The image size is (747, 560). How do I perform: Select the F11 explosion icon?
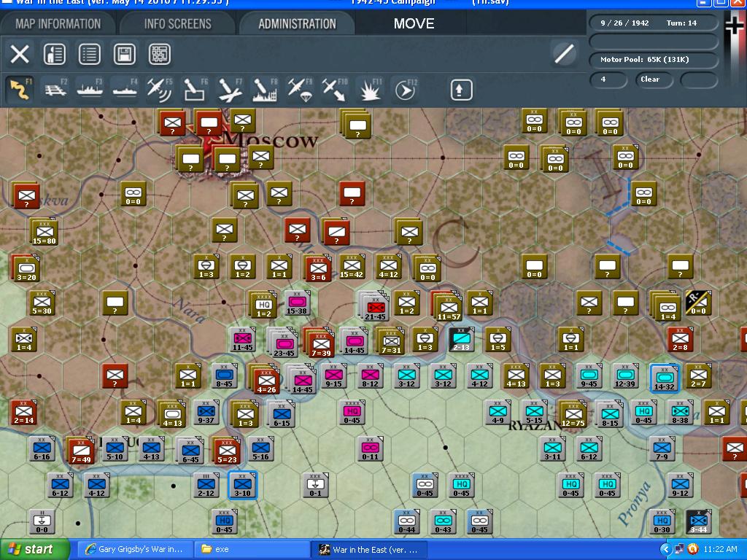coord(370,90)
